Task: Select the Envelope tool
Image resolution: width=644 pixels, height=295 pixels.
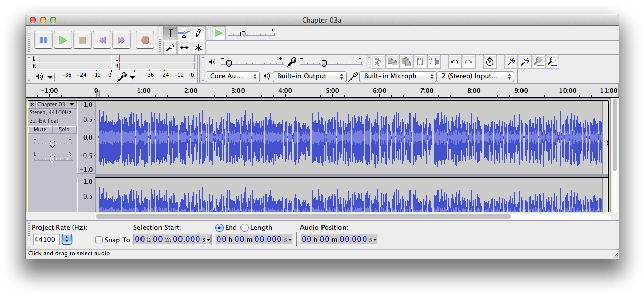Action: pos(184,33)
